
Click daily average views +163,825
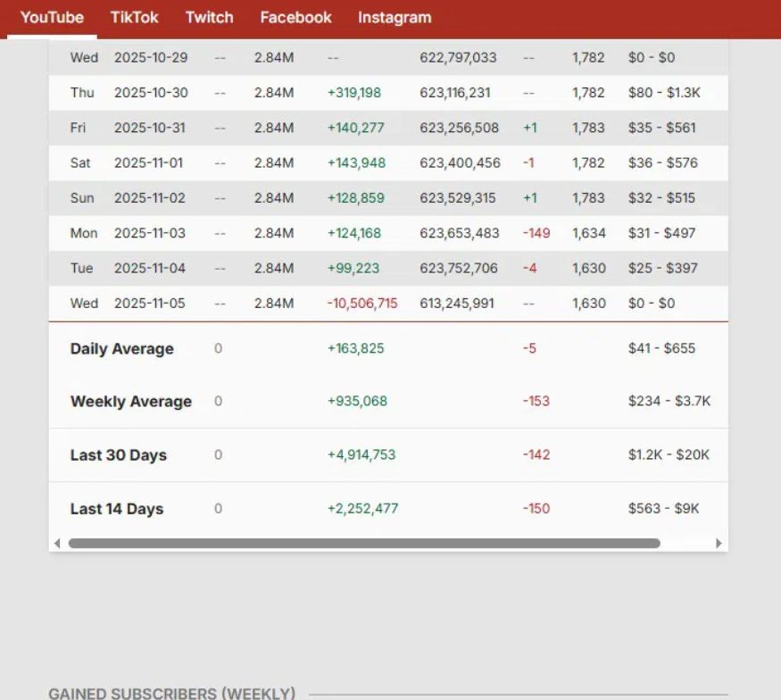[x=355, y=348]
